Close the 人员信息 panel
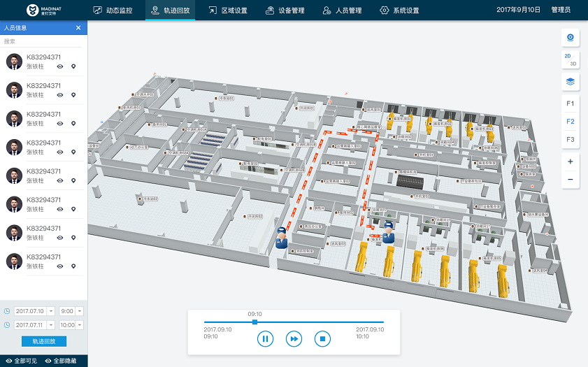The height and width of the screenshot is (367, 588). (x=78, y=28)
